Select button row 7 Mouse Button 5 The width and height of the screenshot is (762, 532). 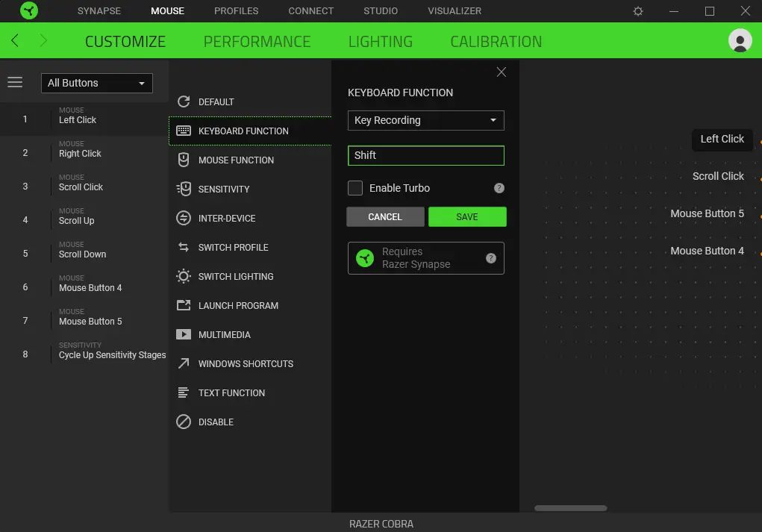tap(84, 319)
